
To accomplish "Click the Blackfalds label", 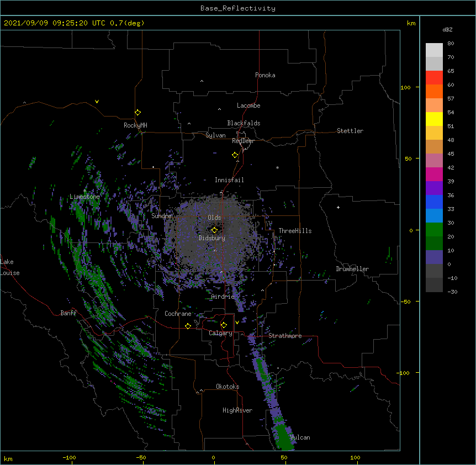I will [244, 123].
